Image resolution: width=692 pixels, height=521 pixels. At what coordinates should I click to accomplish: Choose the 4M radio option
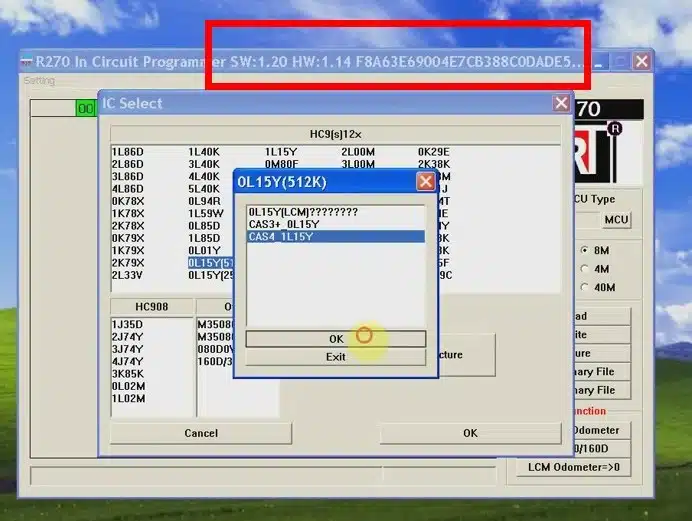(585, 269)
